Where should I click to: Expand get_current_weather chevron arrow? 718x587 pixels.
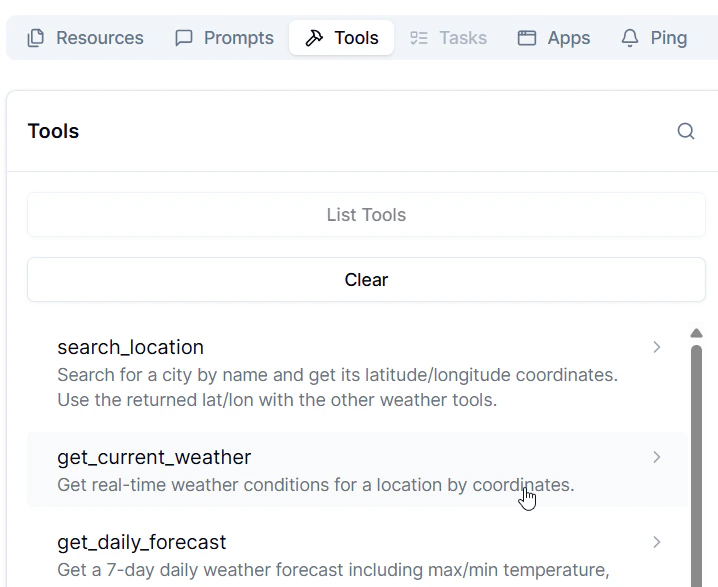pyautogui.click(x=657, y=457)
